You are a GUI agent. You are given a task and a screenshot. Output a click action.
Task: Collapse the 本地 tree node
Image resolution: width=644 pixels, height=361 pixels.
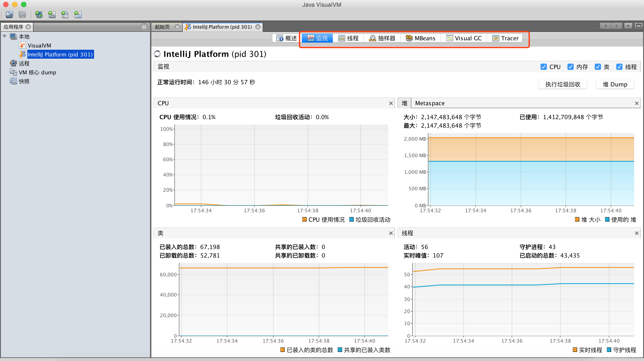pos(4,37)
